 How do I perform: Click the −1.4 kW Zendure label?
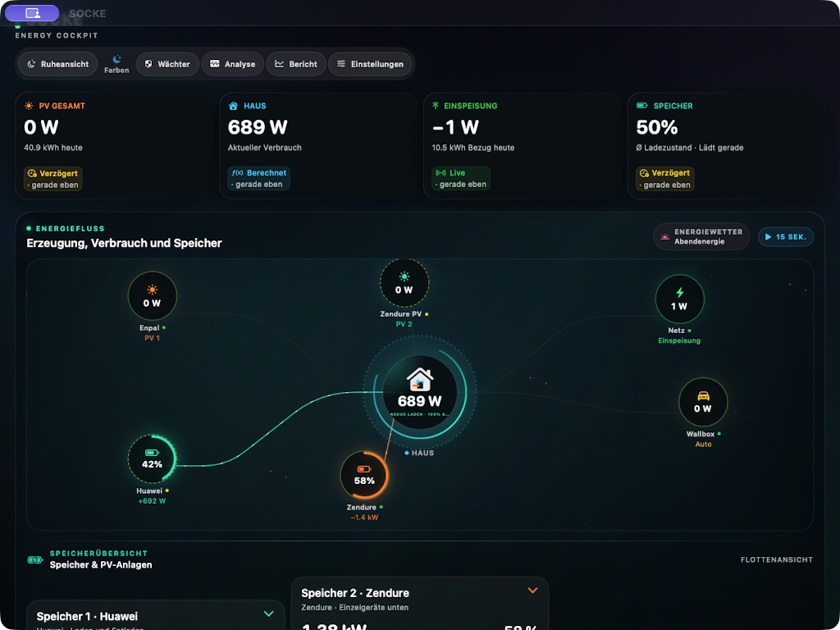click(x=364, y=518)
